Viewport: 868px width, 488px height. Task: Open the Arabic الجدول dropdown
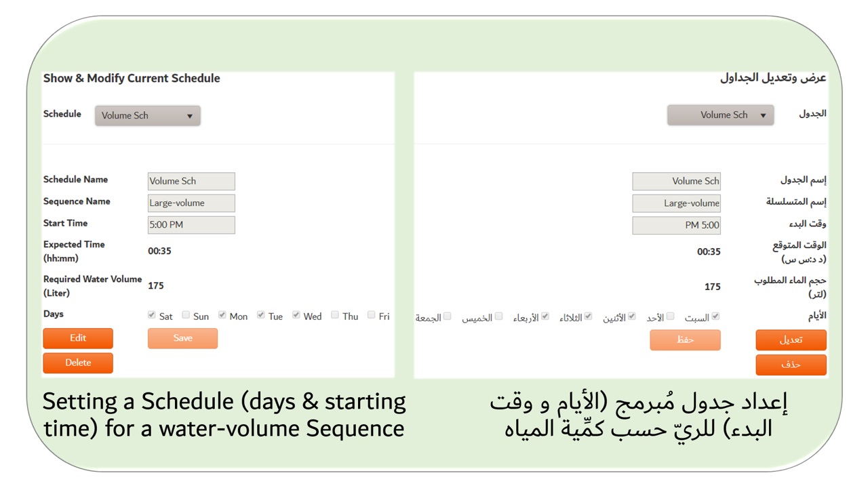coord(720,115)
